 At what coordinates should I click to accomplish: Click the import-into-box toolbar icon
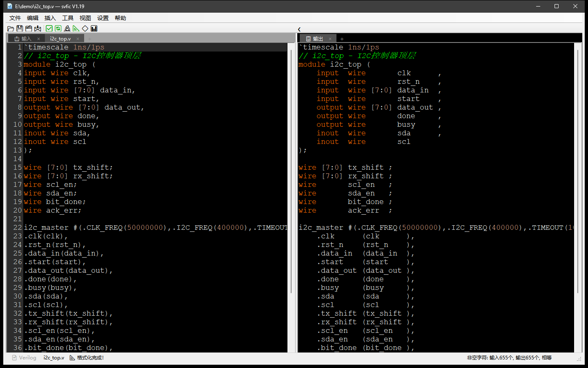38,29
